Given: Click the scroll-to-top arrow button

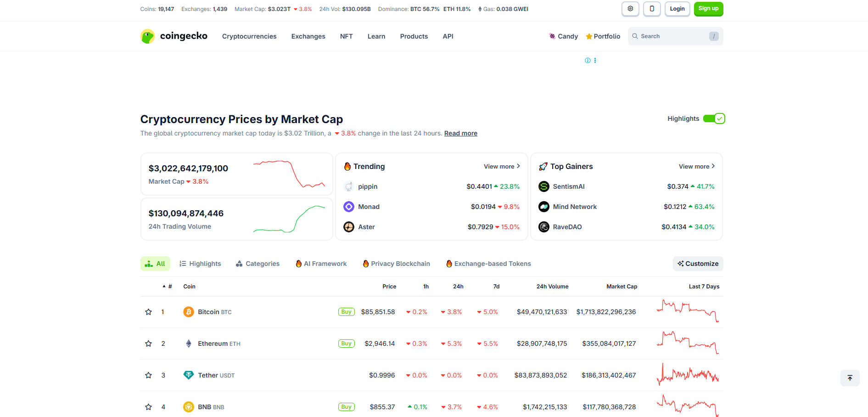Looking at the screenshot, I should (850, 378).
